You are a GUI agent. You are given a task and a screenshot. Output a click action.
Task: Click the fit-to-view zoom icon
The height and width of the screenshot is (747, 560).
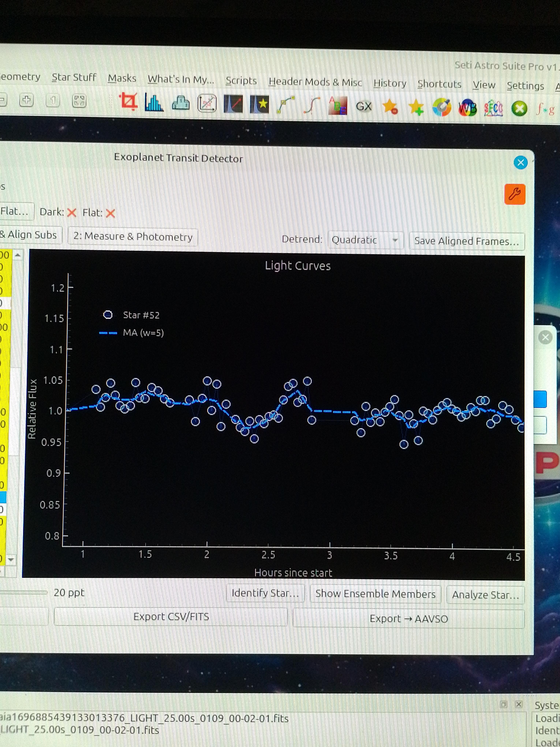(x=79, y=101)
